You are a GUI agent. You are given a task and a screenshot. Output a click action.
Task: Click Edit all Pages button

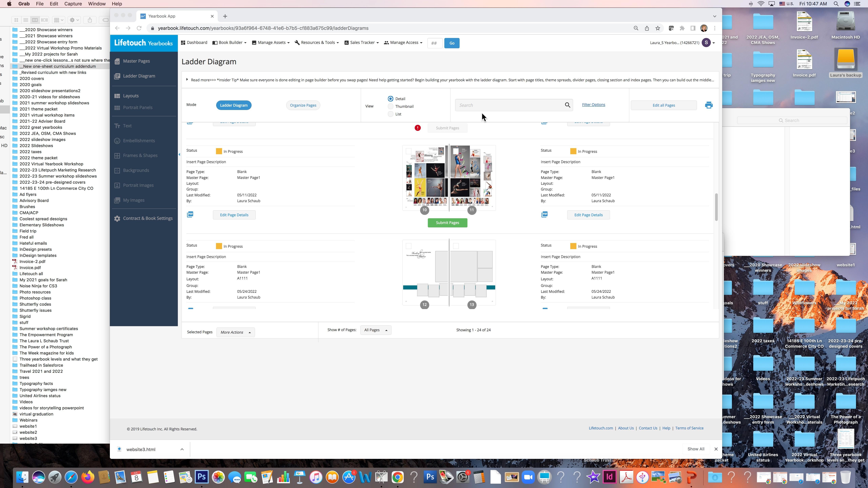click(x=664, y=105)
